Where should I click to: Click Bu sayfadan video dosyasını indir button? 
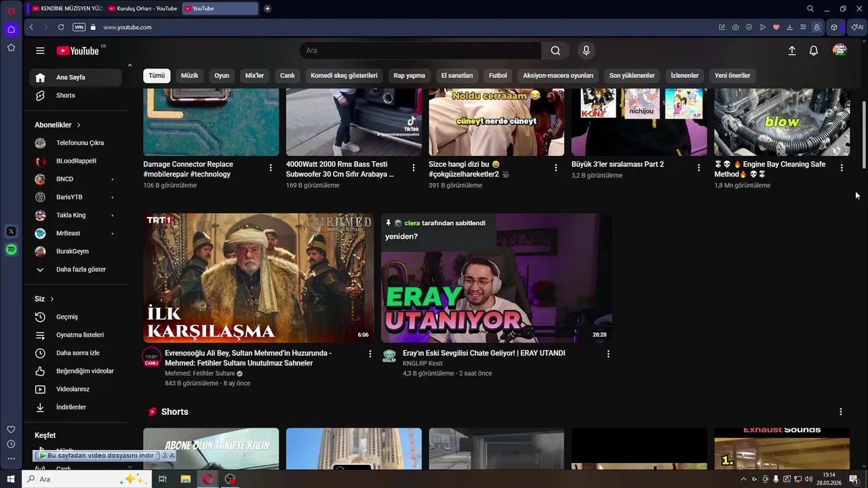[x=96, y=455]
